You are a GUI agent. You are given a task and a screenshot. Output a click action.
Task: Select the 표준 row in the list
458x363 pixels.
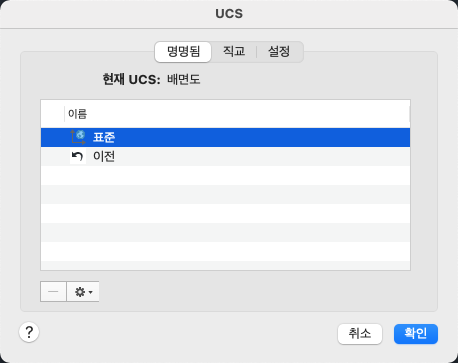[x=225, y=137]
